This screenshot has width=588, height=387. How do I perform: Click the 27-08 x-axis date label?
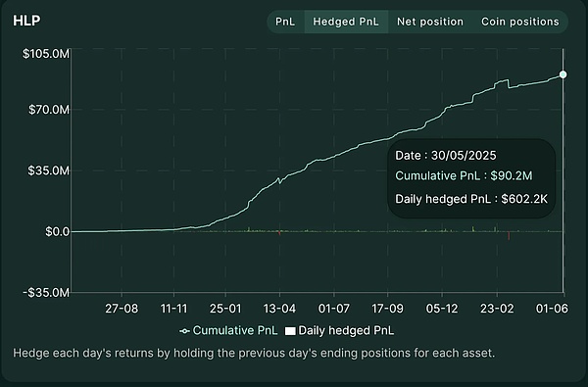(x=122, y=309)
